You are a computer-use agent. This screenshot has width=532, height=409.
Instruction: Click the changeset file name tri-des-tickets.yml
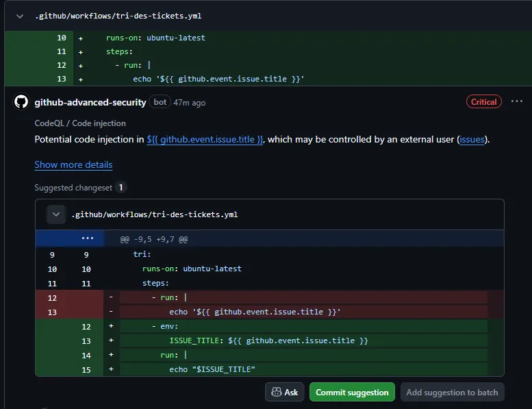(154, 214)
